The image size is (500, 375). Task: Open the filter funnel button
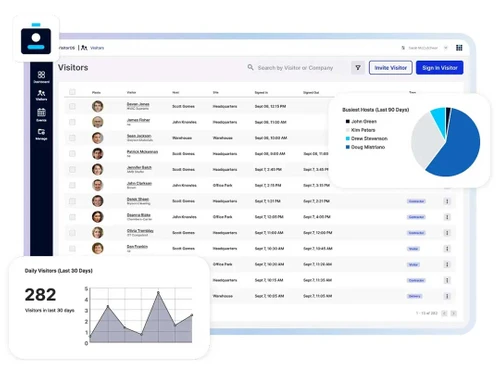click(x=358, y=68)
